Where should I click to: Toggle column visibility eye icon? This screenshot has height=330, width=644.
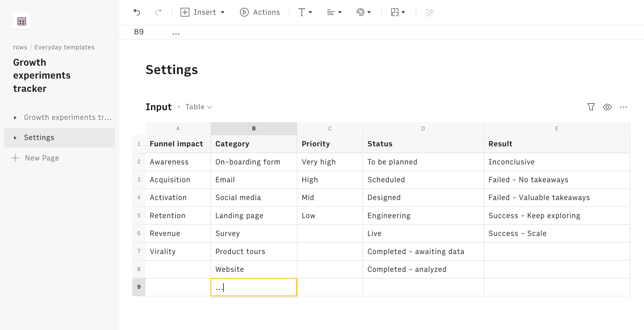pos(607,107)
